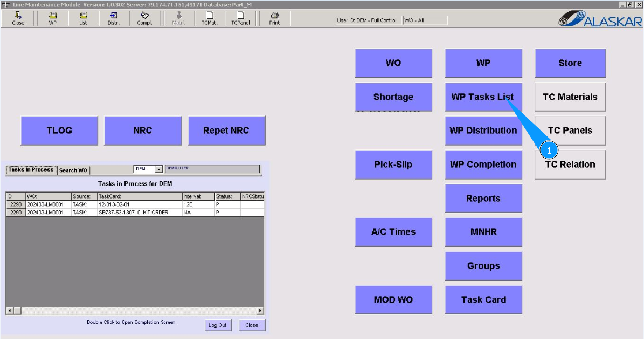Click the DEMO USER name field
This screenshot has height=342, width=644.
click(x=212, y=169)
